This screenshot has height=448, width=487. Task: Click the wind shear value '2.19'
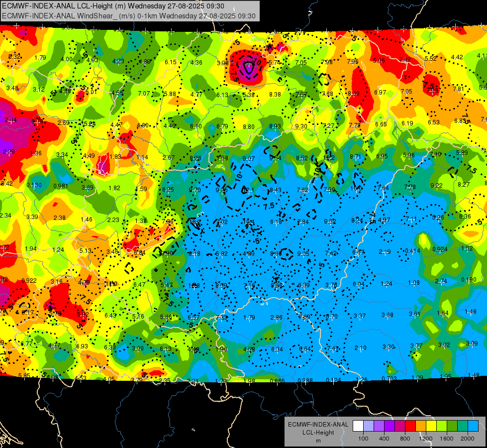385,251
